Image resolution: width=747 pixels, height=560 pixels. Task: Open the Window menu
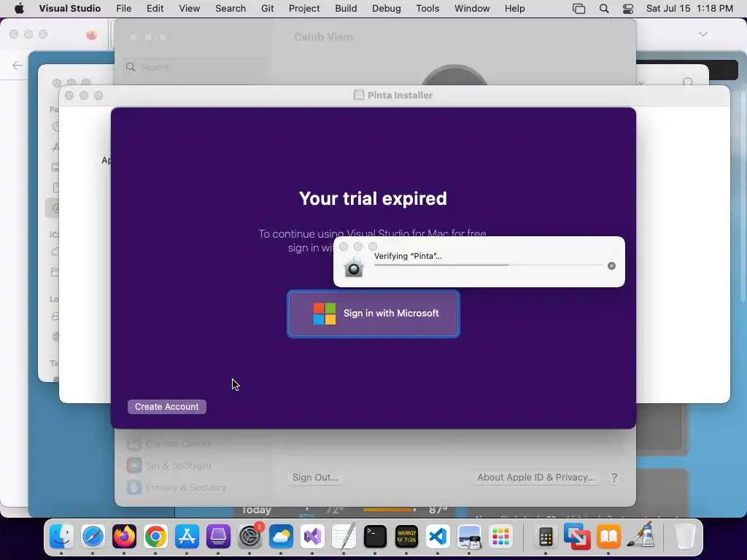click(x=472, y=9)
